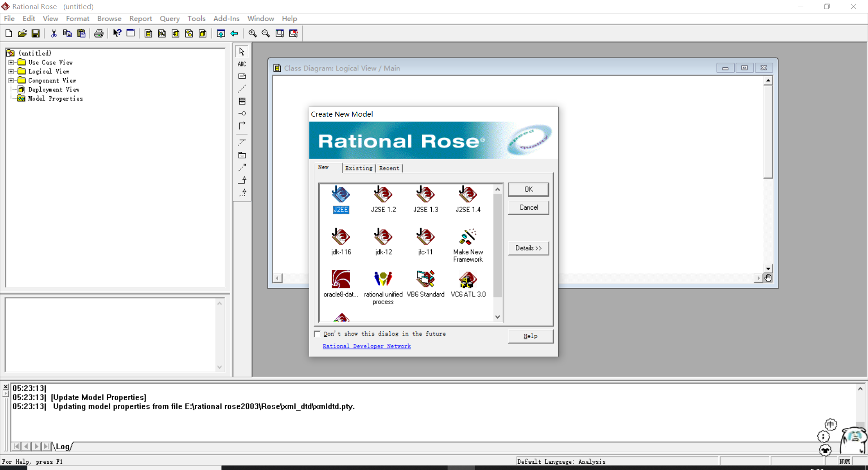Select the ABC Text Box tool

(x=242, y=64)
